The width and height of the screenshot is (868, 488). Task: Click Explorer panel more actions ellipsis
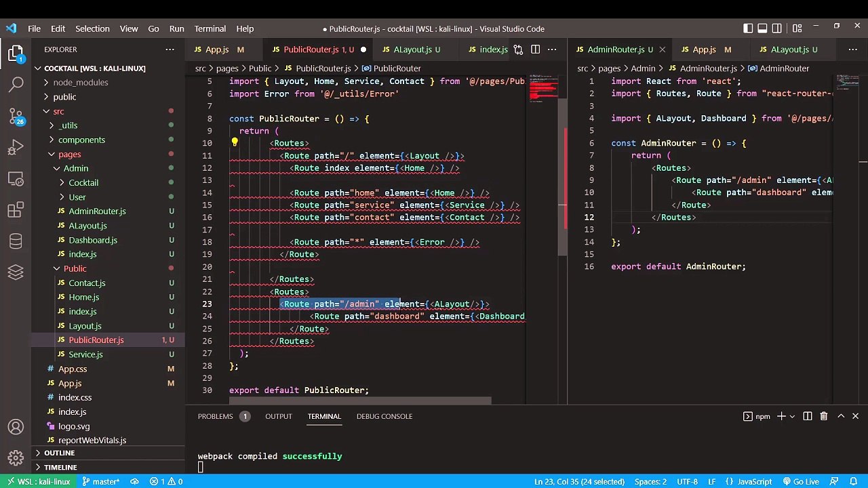pyautogui.click(x=170, y=49)
